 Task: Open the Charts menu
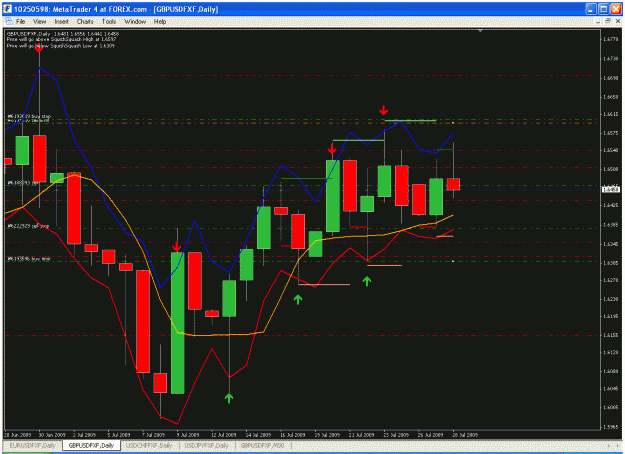tap(85, 22)
